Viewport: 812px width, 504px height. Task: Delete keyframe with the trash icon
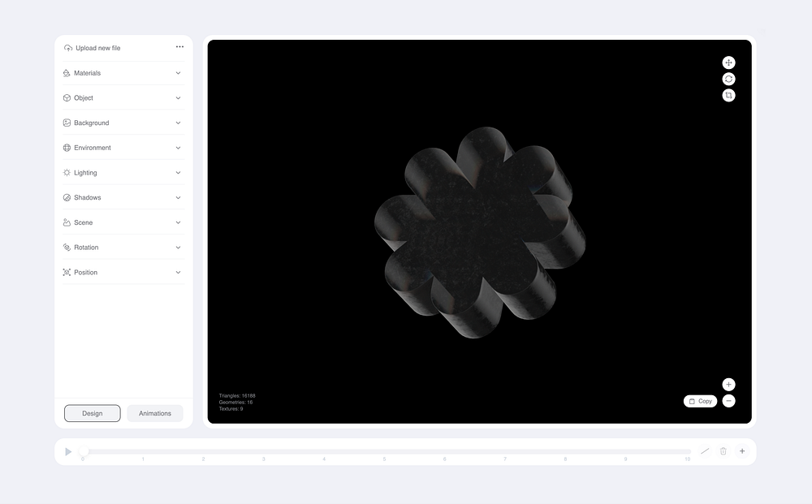click(723, 451)
